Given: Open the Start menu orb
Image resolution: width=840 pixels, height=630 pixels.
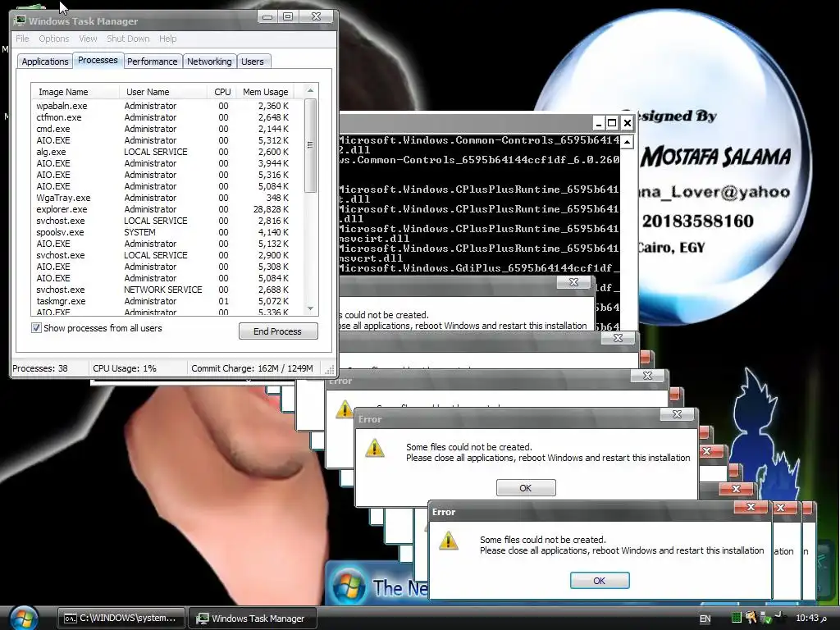Looking at the screenshot, I should (23, 618).
